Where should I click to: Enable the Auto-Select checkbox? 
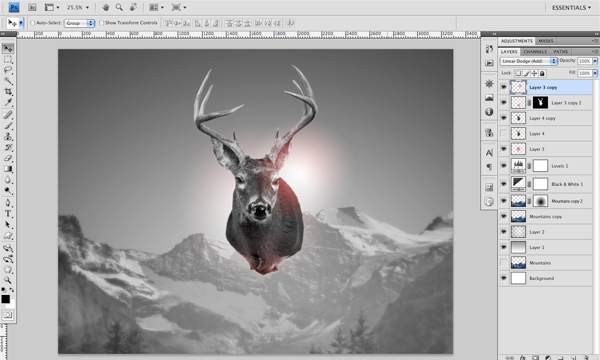click(33, 23)
